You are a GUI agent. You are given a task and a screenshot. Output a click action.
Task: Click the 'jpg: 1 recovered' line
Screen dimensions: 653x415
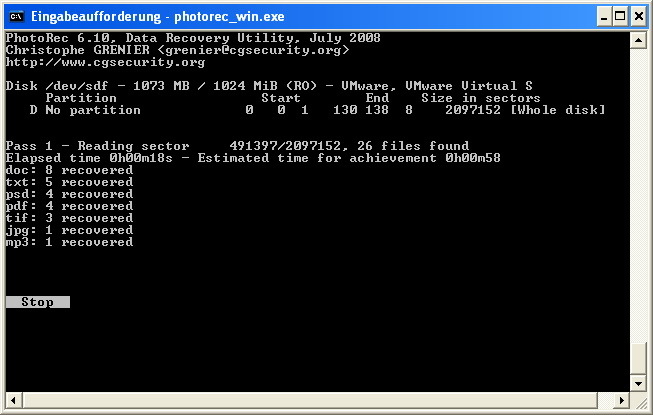[70, 230]
